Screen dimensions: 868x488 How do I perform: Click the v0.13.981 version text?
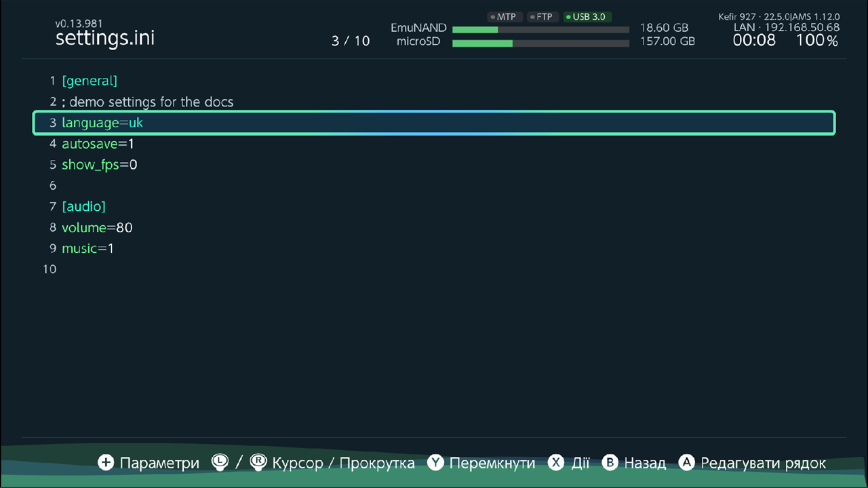coord(79,24)
